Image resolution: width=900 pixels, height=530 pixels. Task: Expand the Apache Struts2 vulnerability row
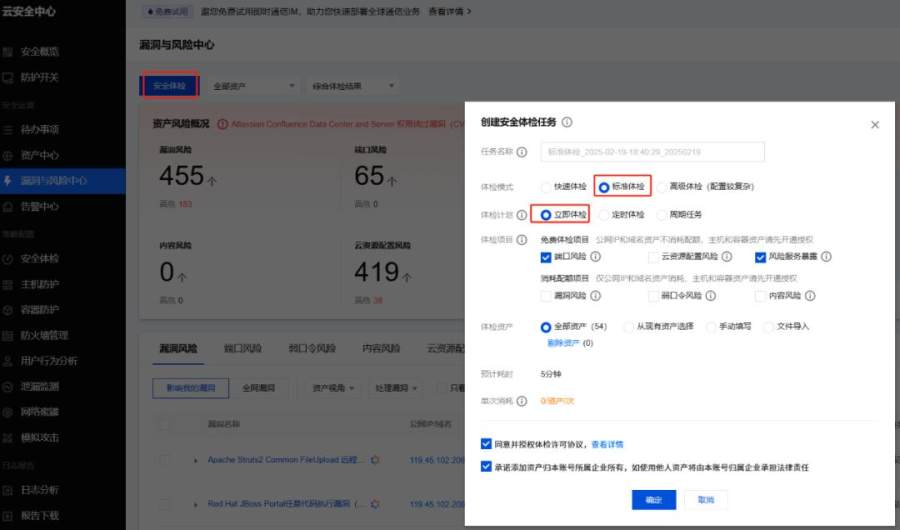pyautogui.click(x=196, y=460)
